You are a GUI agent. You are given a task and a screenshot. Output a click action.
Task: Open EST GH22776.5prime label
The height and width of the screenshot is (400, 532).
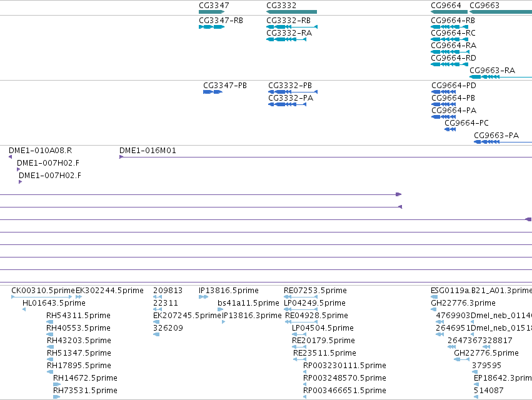(486, 353)
